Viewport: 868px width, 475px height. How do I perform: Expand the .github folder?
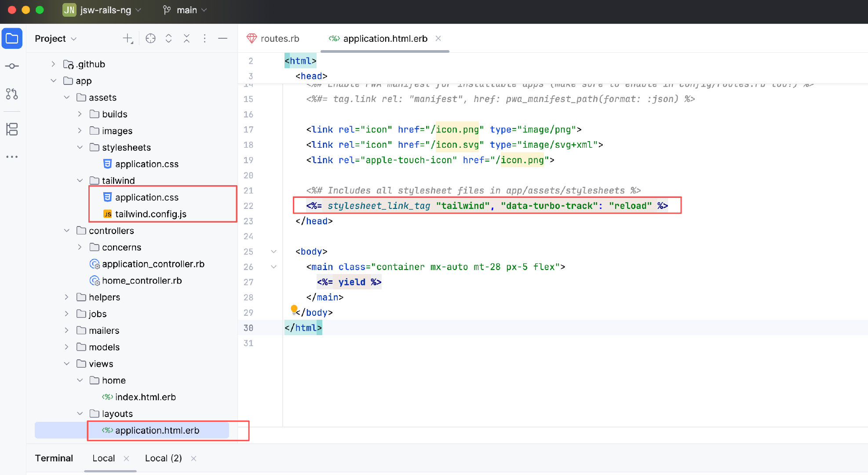[x=53, y=64]
